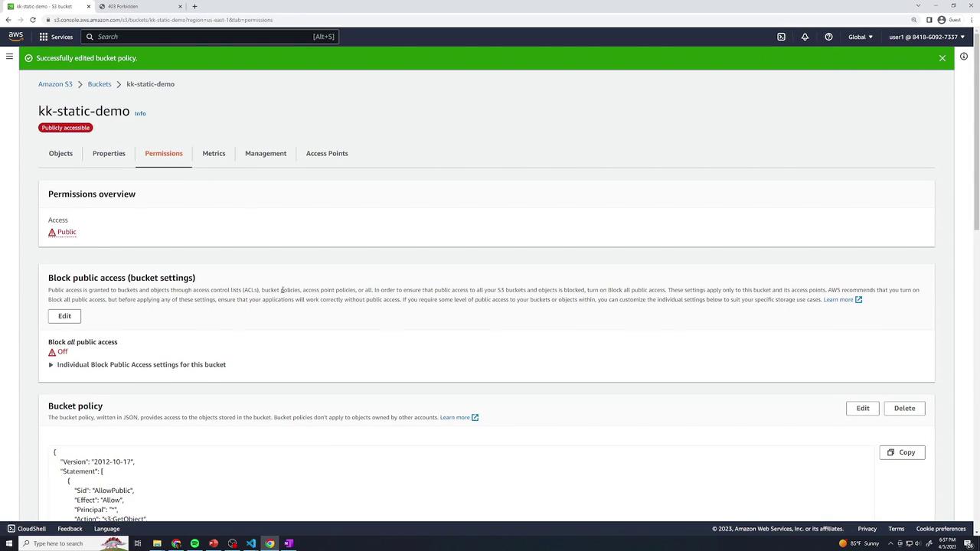Screen dimensions: 980x551
Task: Open the Chrome three-dot menu
Action: pos(972,20)
